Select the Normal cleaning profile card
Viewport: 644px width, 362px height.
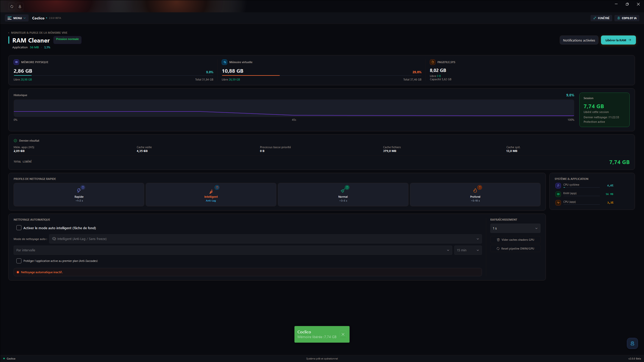[343, 194]
